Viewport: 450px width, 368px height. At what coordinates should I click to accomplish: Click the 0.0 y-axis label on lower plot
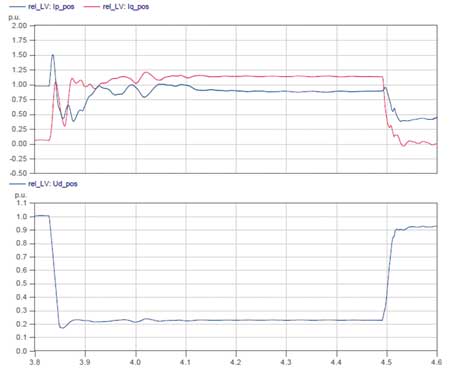point(22,351)
